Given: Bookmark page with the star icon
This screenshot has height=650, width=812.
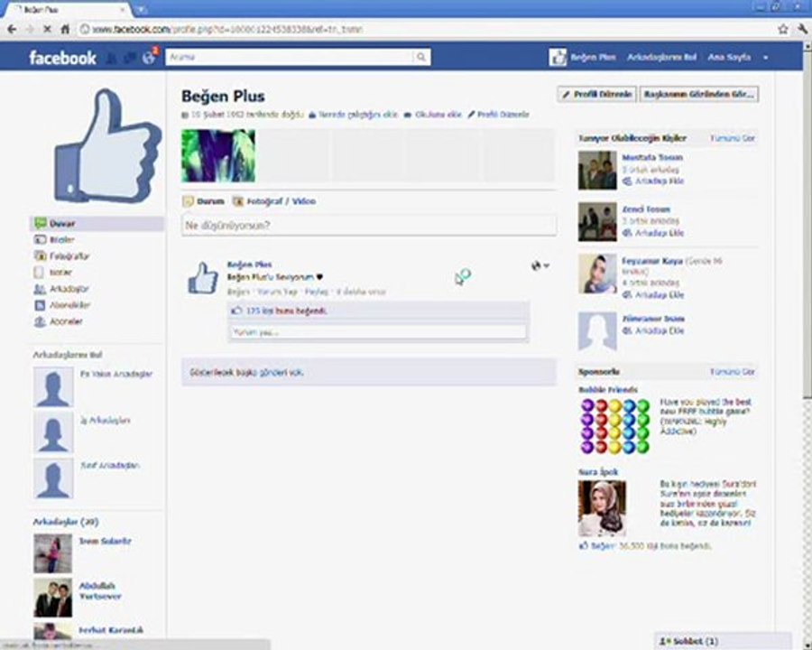Looking at the screenshot, I should click(783, 29).
